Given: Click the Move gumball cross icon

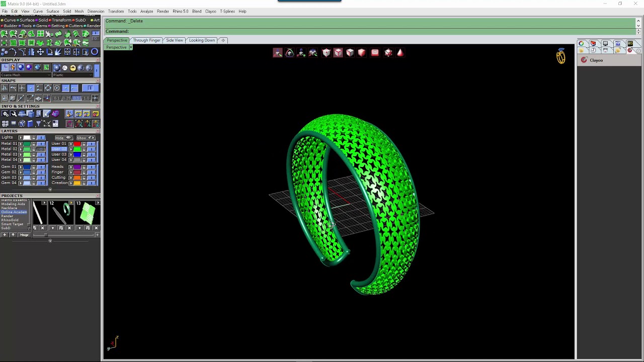Looking at the screenshot, I should (40, 52).
